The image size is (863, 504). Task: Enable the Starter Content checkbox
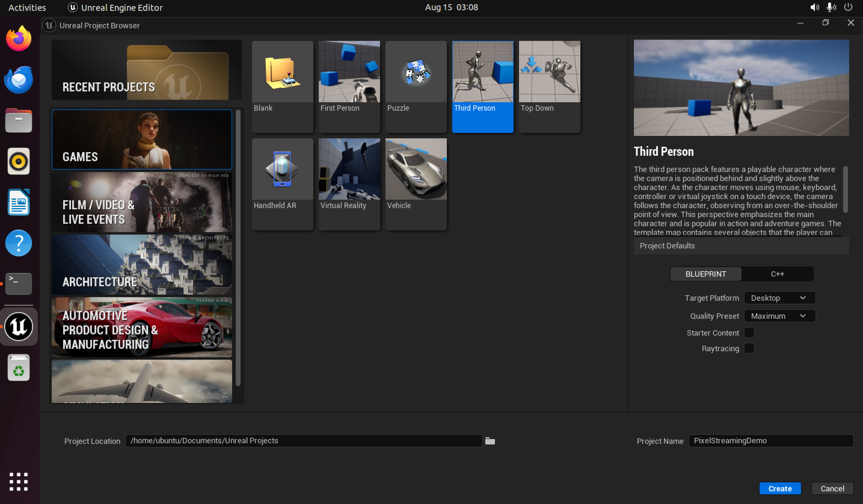(x=749, y=333)
